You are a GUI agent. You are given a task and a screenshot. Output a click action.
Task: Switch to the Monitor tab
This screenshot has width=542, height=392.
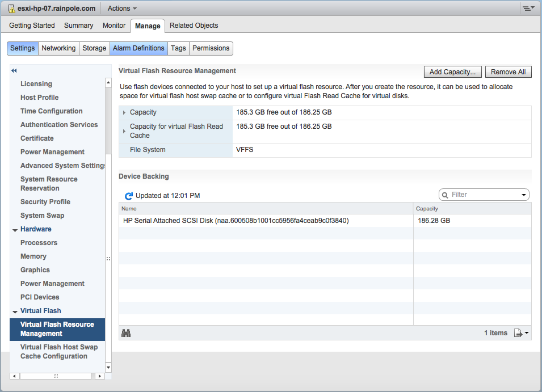coord(114,26)
